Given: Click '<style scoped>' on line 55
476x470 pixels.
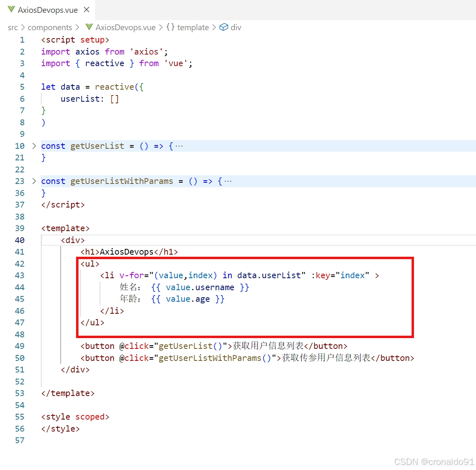Looking at the screenshot, I should tap(75, 417).
